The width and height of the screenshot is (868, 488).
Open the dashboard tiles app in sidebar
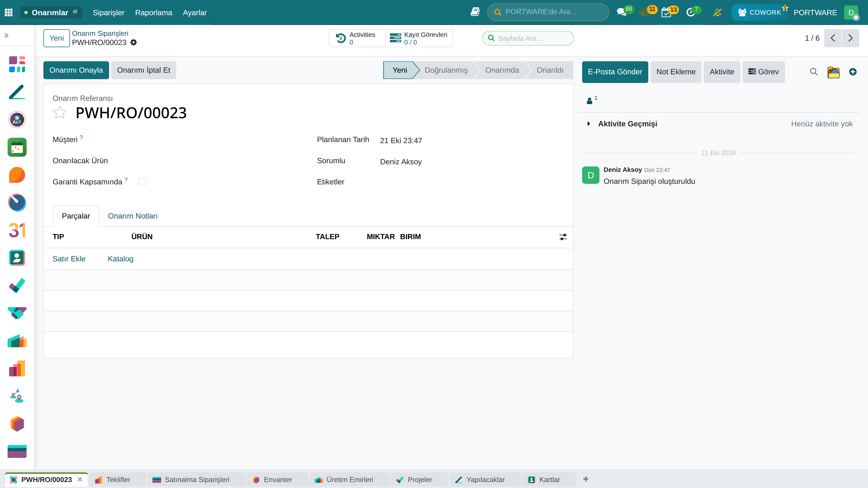click(x=17, y=64)
